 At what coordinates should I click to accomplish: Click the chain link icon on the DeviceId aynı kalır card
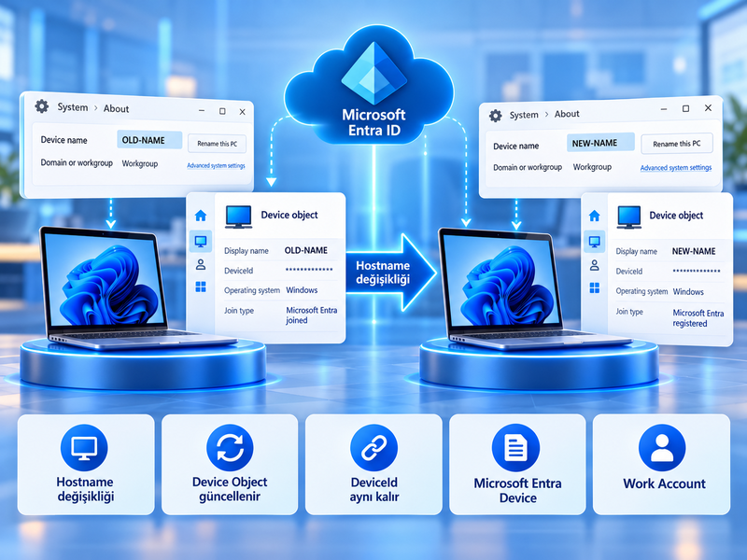374,448
